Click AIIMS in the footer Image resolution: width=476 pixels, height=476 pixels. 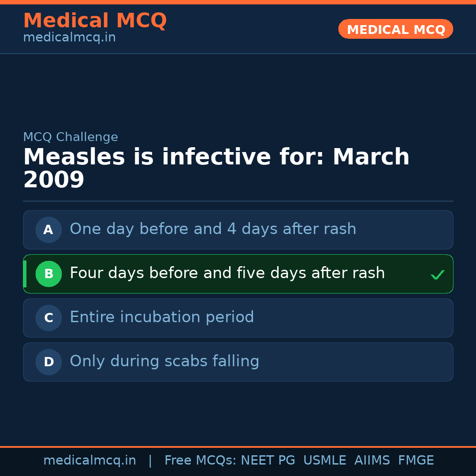(372, 461)
